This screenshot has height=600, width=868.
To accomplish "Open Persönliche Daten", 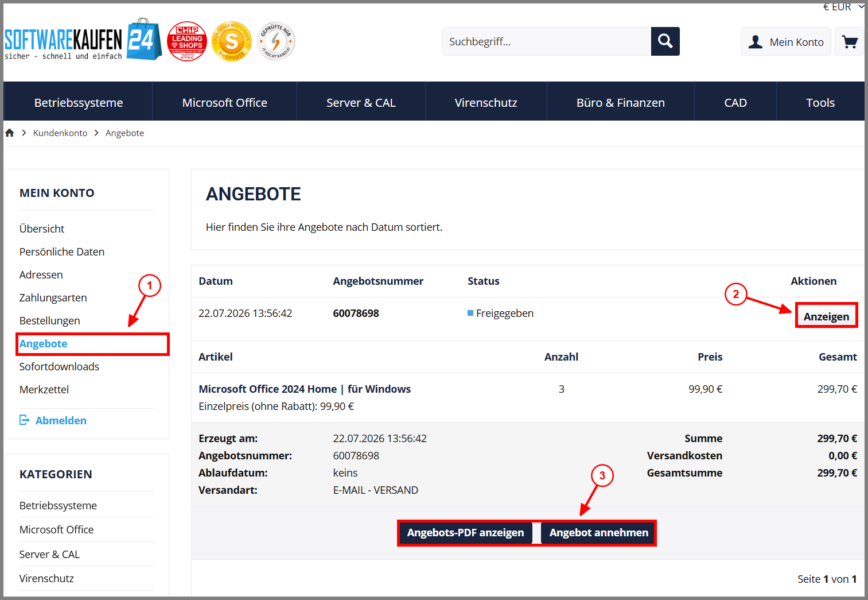I will click(x=62, y=251).
